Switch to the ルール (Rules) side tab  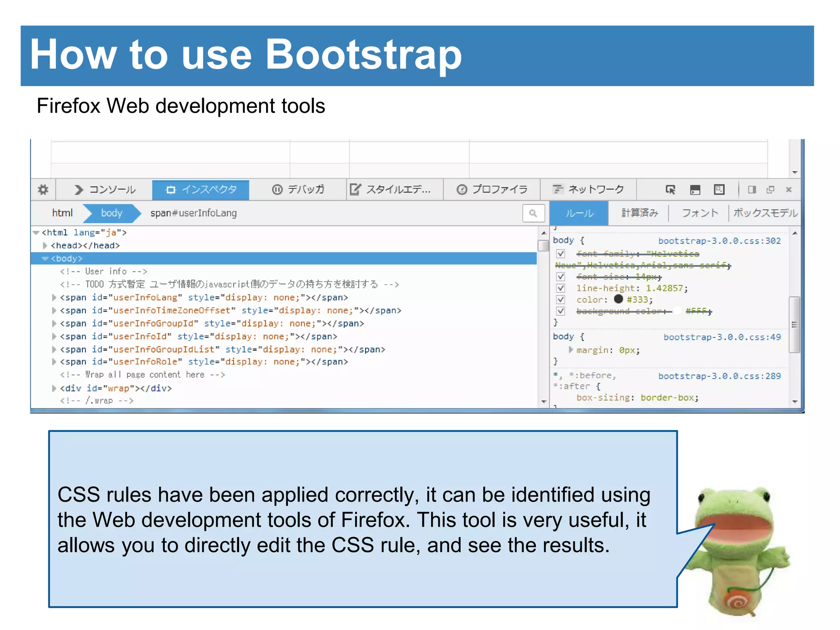point(579,213)
